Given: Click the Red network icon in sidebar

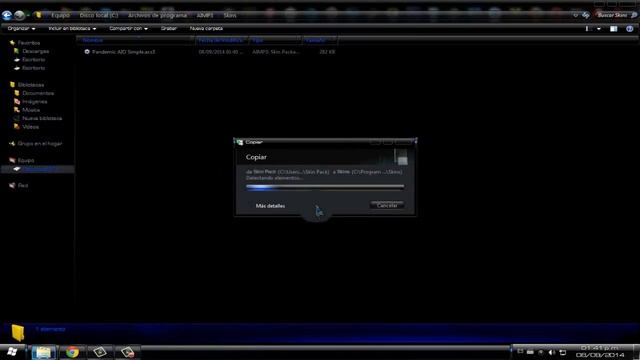Looking at the screenshot, I should (x=12, y=185).
